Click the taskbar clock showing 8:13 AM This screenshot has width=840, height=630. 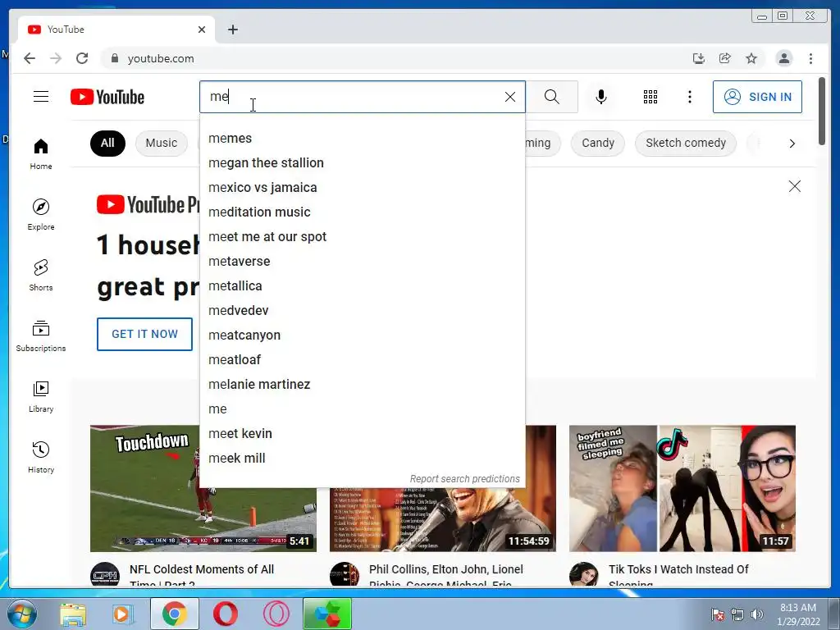tap(798, 614)
